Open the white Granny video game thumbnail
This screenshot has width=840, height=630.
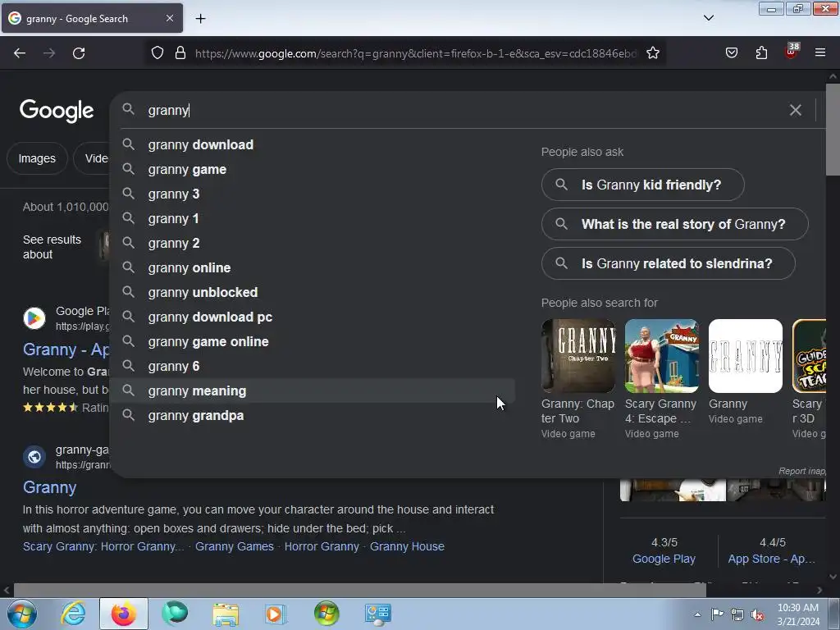coord(745,356)
